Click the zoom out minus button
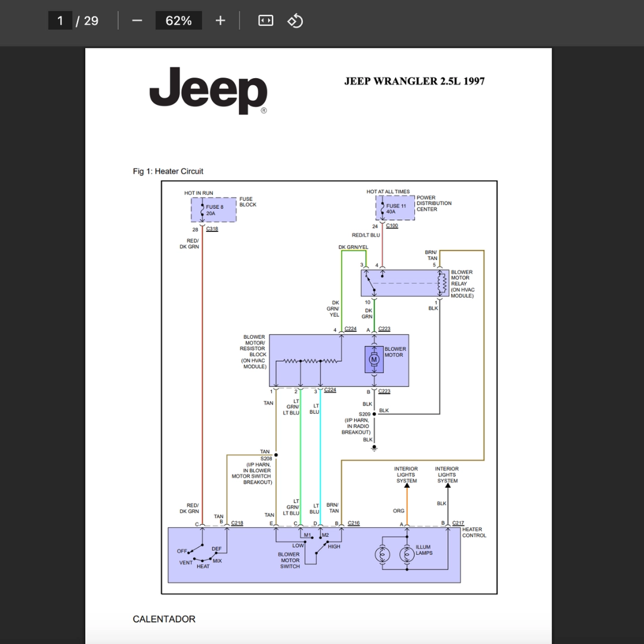The image size is (644, 644). pyautogui.click(x=137, y=20)
